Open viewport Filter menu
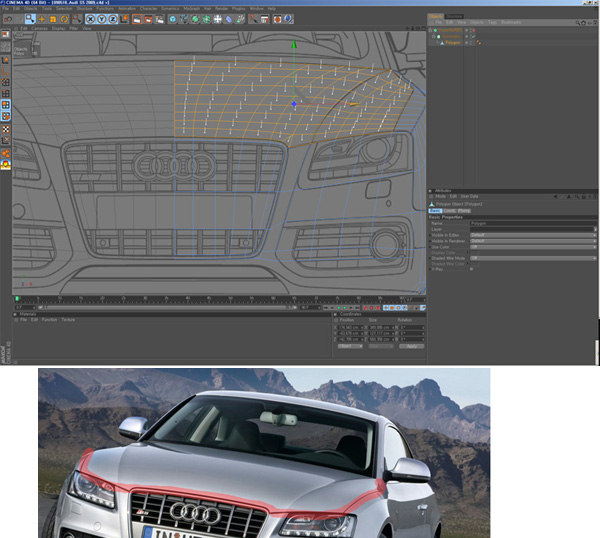This screenshot has width=600, height=538. pos(73,28)
